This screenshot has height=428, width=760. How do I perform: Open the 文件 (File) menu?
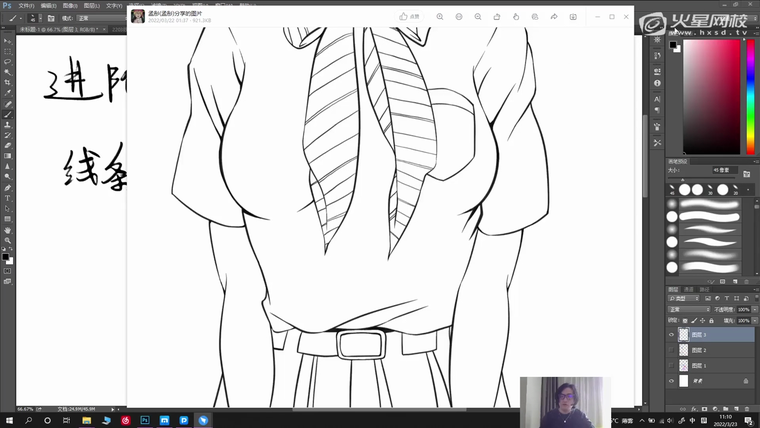click(26, 5)
